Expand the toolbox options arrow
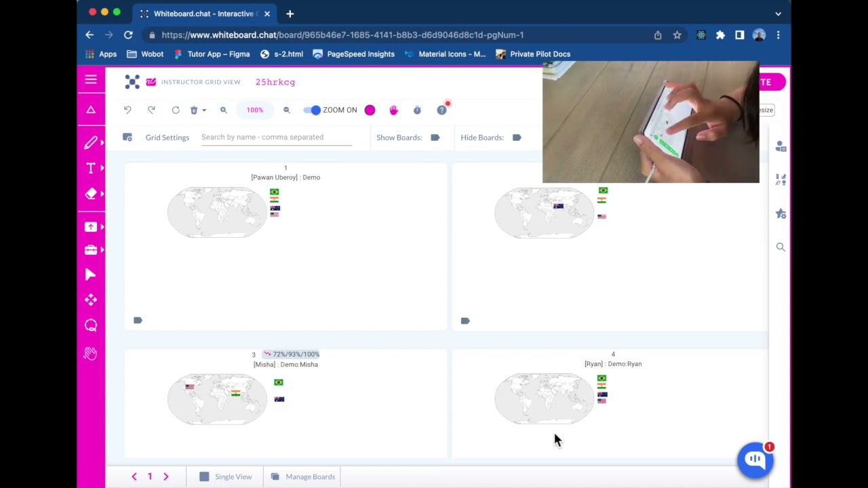This screenshot has height=488, width=868. click(102, 250)
